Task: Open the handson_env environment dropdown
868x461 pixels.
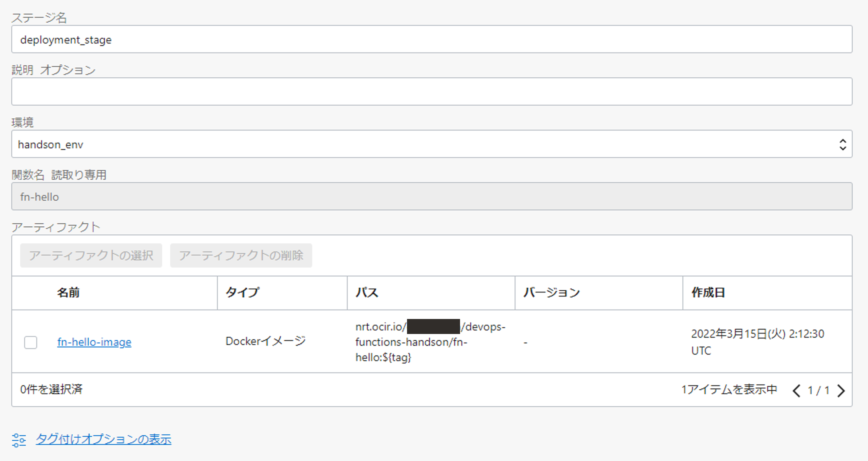Action: pyautogui.click(x=431, y=144)
